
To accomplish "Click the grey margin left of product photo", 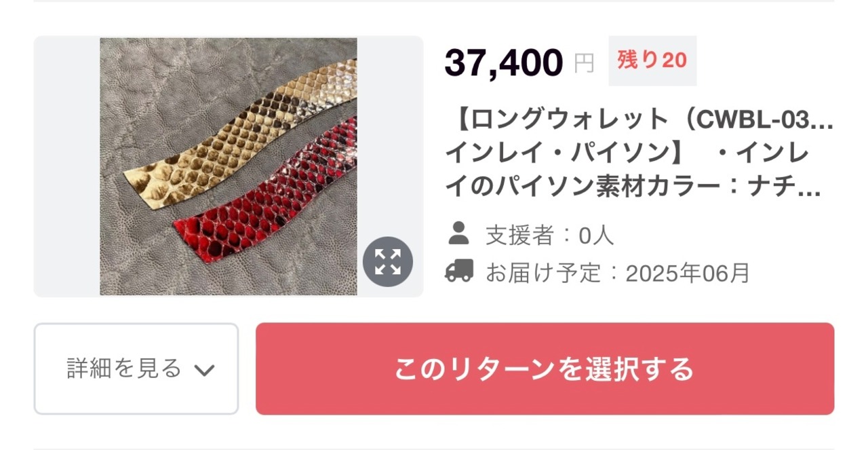I will pos(67,166).
